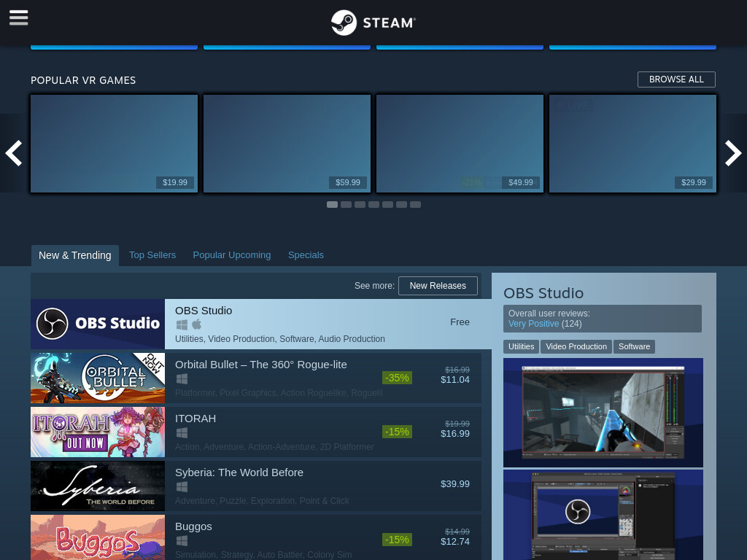Click Software tag in OBS panel
747x560 pixels.
click(x=634, y=346)
